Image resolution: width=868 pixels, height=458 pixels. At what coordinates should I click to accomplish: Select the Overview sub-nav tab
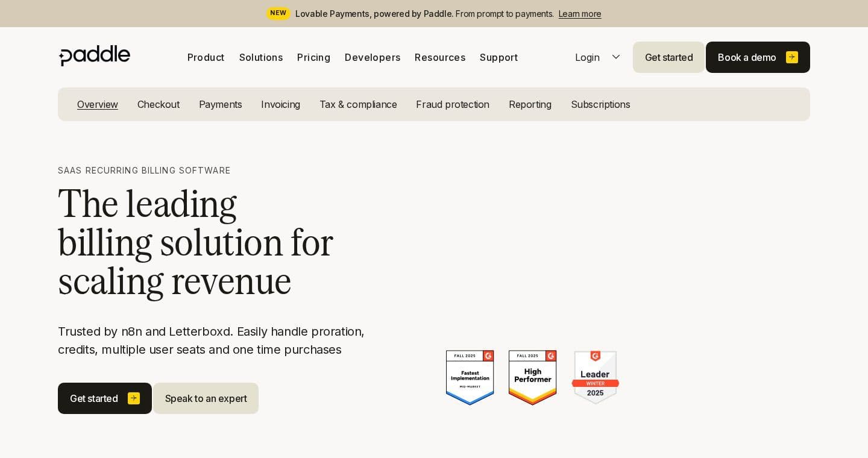98,104
